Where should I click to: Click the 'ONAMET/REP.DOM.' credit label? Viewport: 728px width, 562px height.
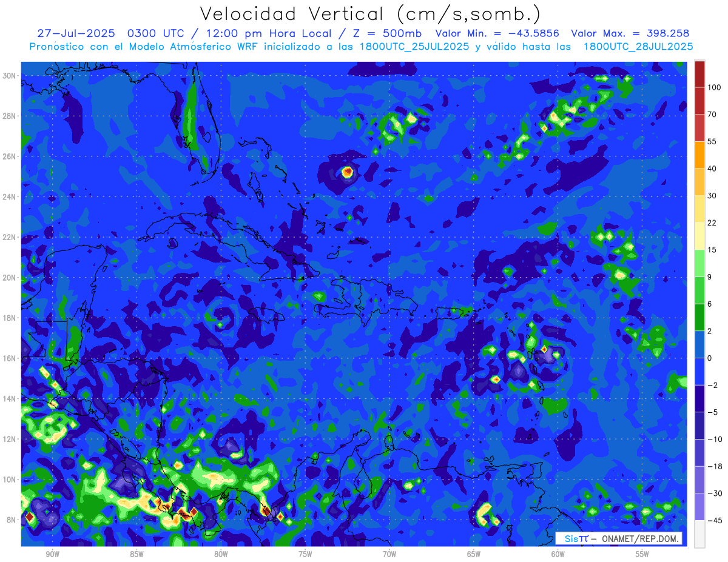click(x=639, y=538)
